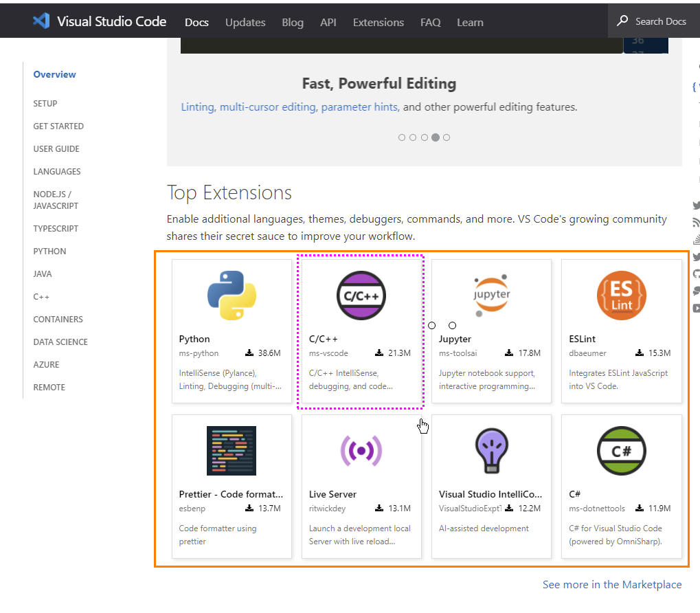Click the Visual Studio IntelliCo... title
This screenshot has width=700, height=613.
tap(490, 494)
